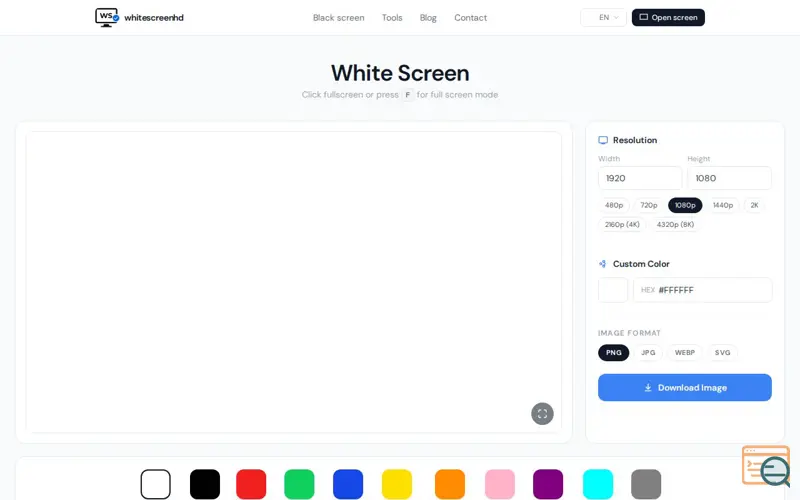Select the 720p resolution preset
This screenshot has width=800, height=500.
click(648, 205)
